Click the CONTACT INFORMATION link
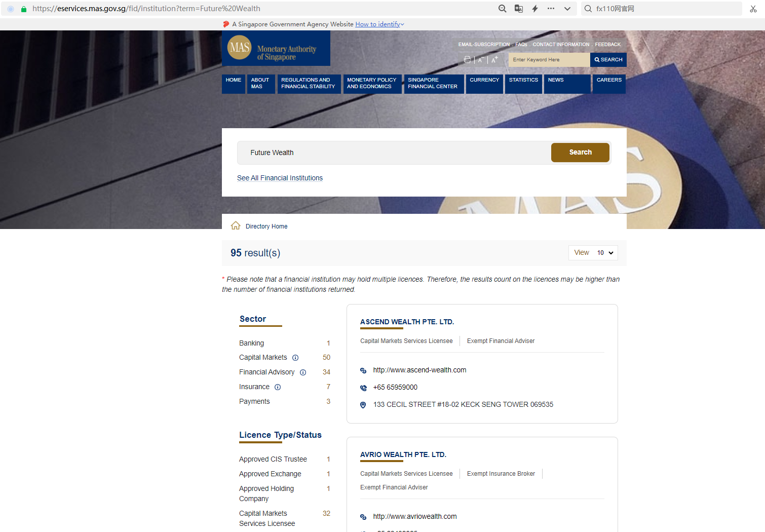765x532 pixels. coord(561,45)
